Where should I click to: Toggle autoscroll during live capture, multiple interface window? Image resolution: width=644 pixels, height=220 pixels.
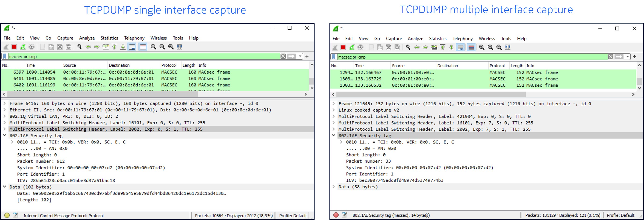(x=460, y=47)
